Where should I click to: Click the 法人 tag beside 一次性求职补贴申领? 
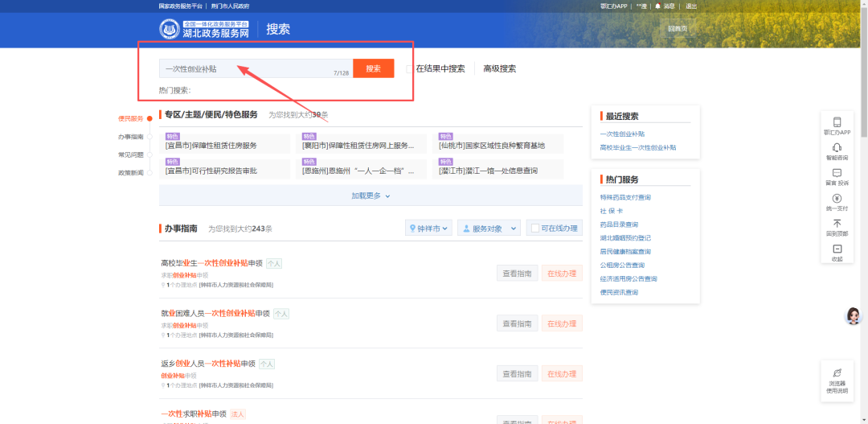238,414
